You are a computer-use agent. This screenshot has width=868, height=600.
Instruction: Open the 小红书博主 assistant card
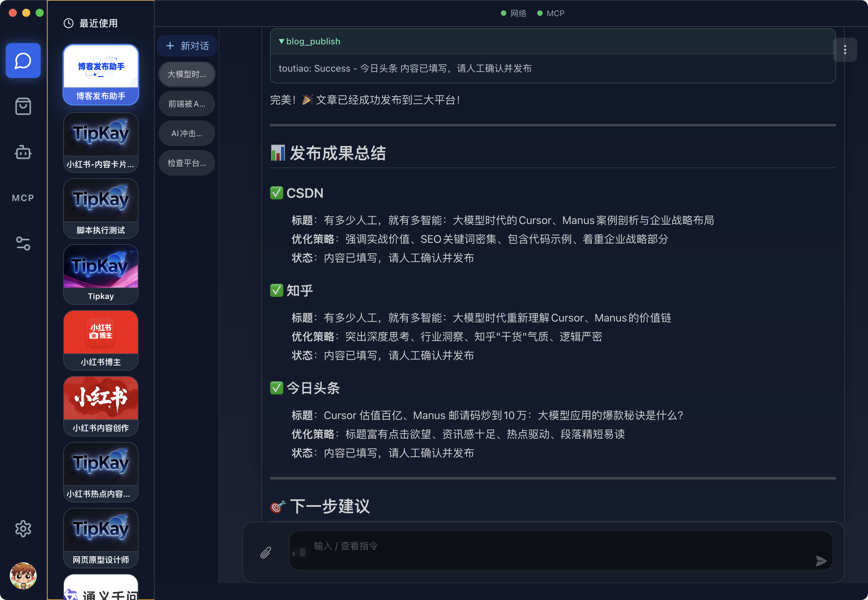[x=101, y=340]
